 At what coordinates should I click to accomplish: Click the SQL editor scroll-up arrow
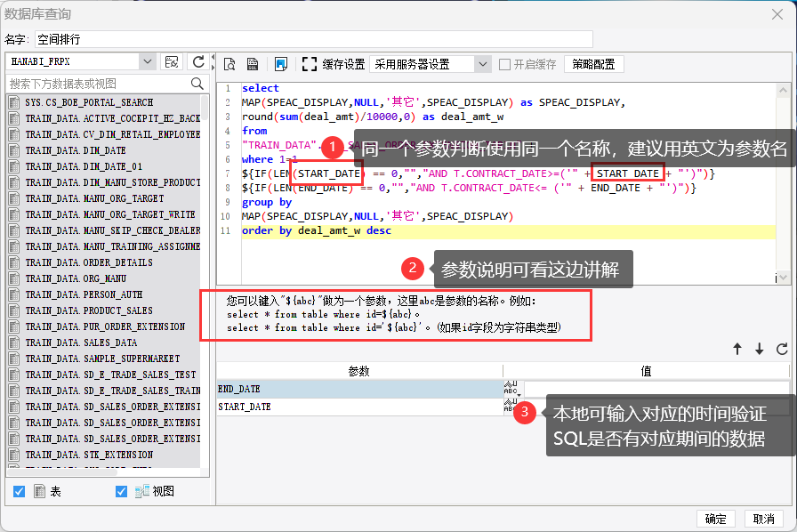(783, 90)
